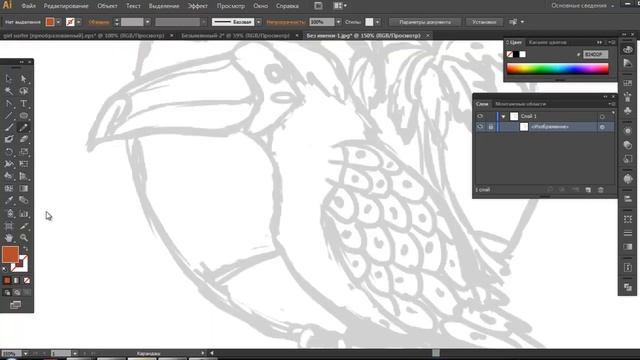
Task: Toggle visibility of Слой 1 layer
Action: pos(480,116)
